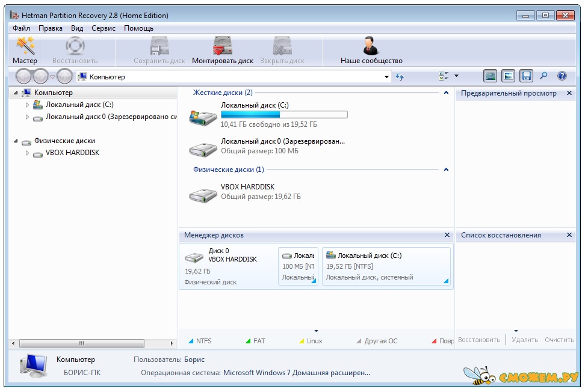Image resolution: width=585 pixels, height=392 pixels.
Task: Click the view mode icon
Action: coord(444,76)
